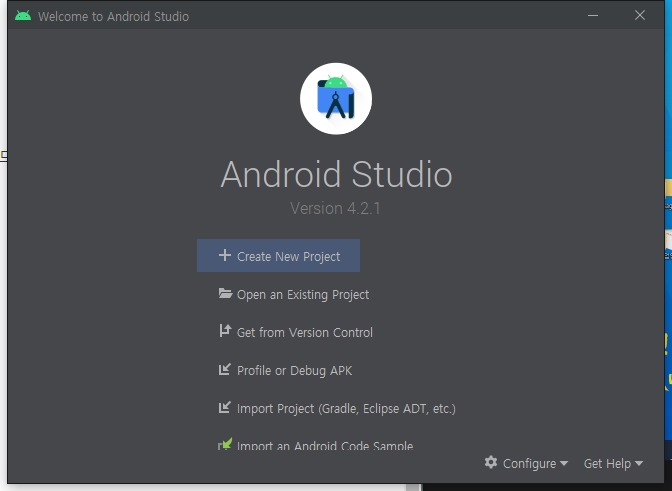Viewport: 672px width, 491px height.
Task: Click the Profile or Debug APK arrow icon
Action: pos(225,369)
